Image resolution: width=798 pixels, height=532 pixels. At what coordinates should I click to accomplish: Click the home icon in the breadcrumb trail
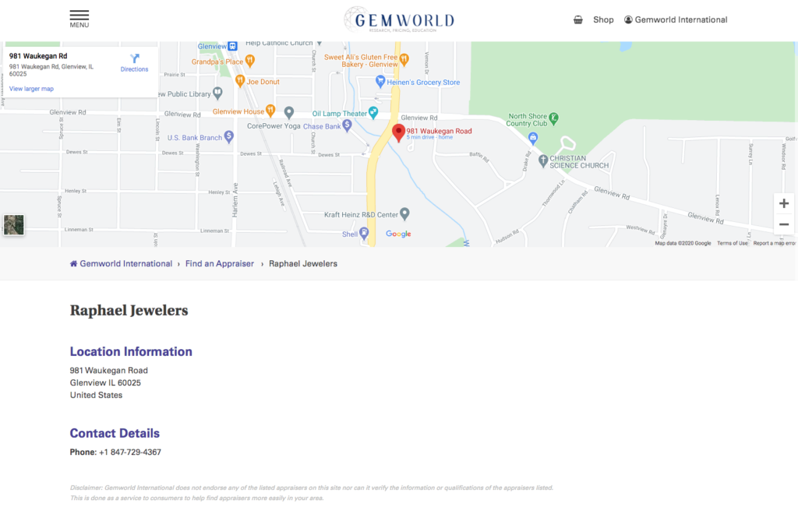point(72,263)
